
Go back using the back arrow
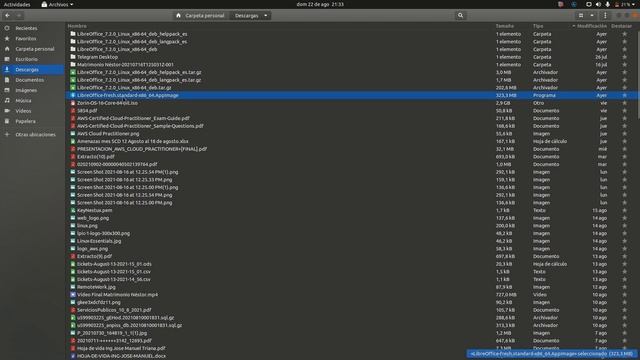8,16
